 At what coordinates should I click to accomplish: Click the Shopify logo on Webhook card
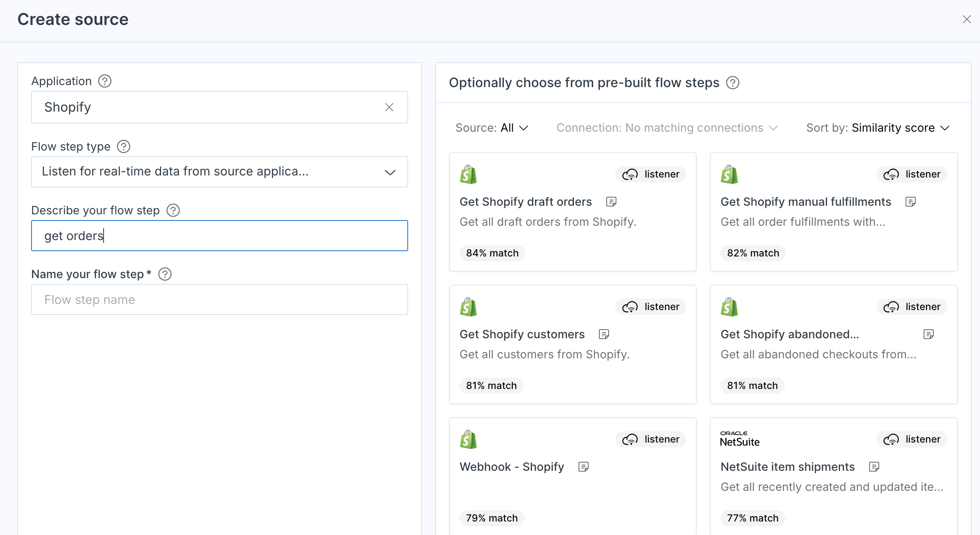pyautogui.click(x=468, y=440)
